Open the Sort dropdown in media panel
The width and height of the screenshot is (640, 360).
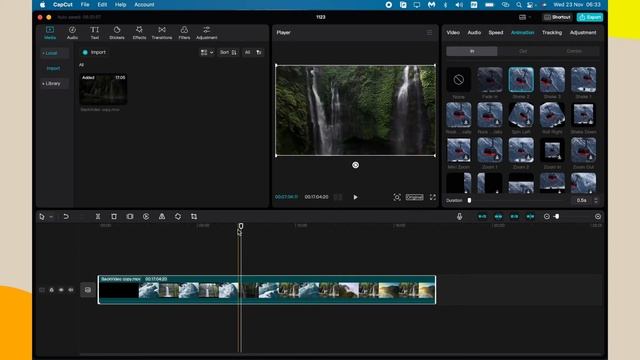(x=228, y=52)
